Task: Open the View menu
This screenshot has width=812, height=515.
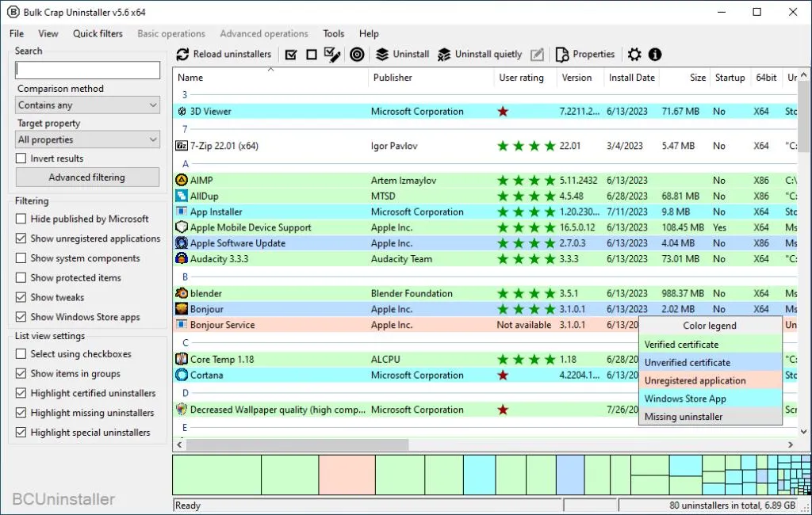Action: click(48, 33)
